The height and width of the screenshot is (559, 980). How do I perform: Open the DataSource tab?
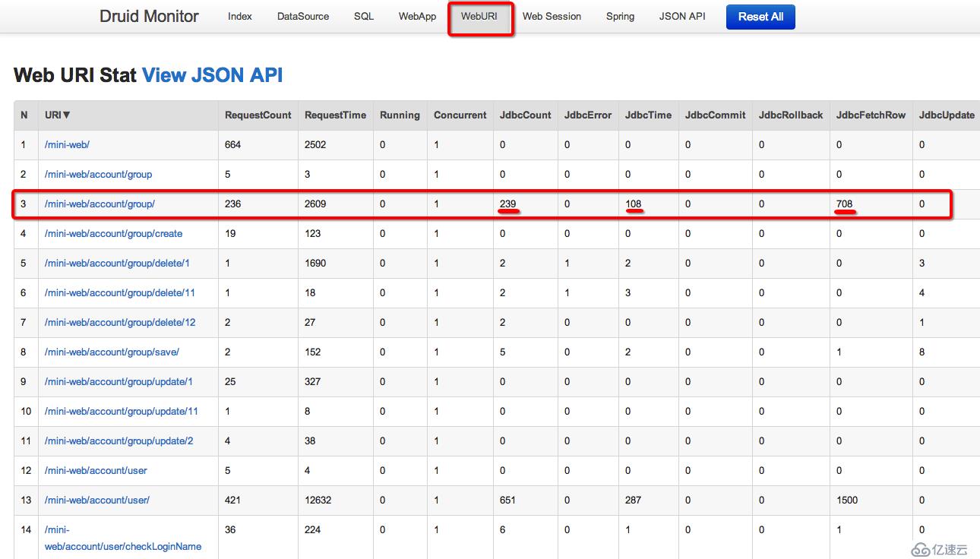point(303,16)
